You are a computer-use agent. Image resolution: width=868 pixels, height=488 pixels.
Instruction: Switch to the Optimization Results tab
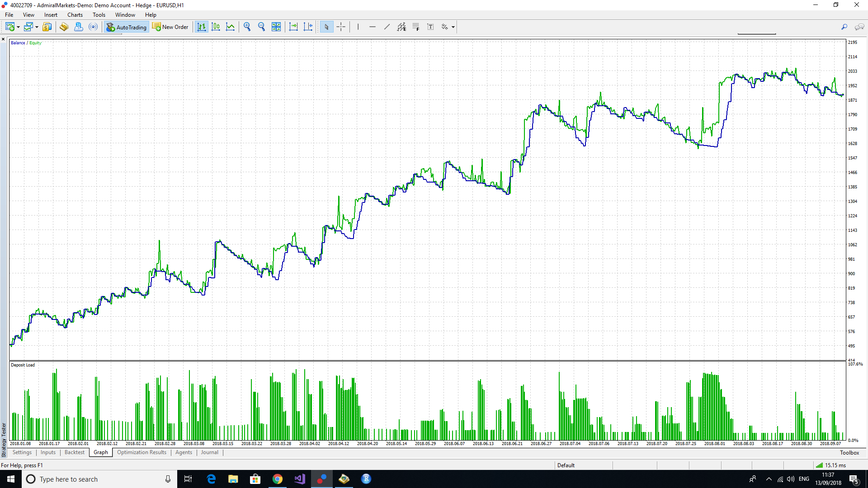click(142, 452)
